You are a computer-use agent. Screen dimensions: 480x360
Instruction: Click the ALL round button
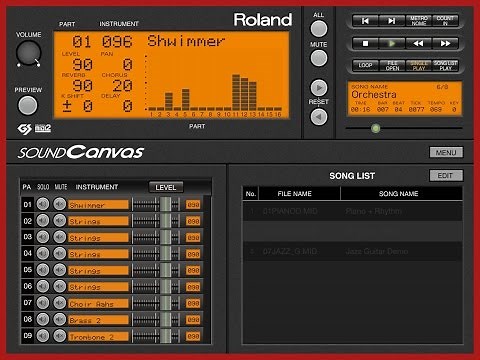319,29
